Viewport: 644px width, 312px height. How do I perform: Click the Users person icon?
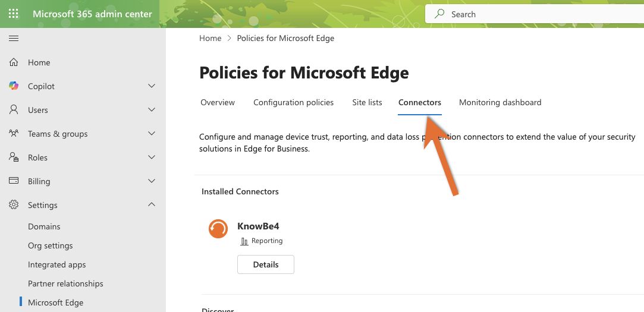pyautogui.click(x=14, y=110)
